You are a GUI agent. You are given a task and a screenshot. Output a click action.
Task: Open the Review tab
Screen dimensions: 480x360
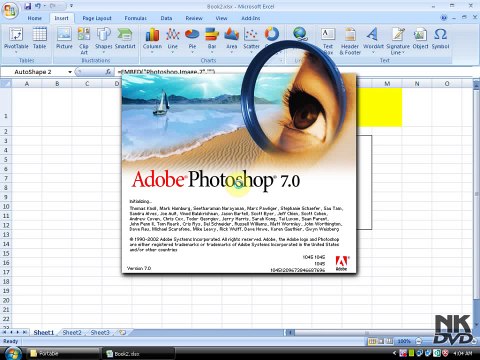coord(194,18)
